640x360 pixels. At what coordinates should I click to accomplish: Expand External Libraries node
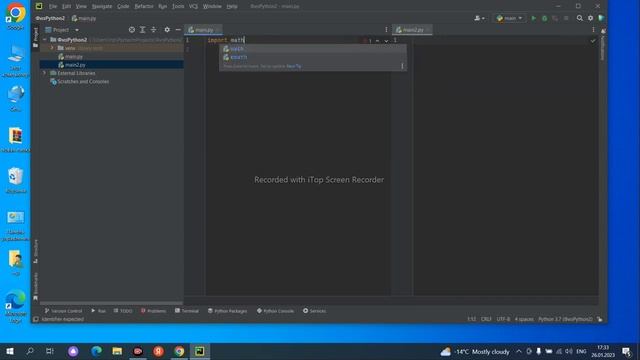[45, 73]
